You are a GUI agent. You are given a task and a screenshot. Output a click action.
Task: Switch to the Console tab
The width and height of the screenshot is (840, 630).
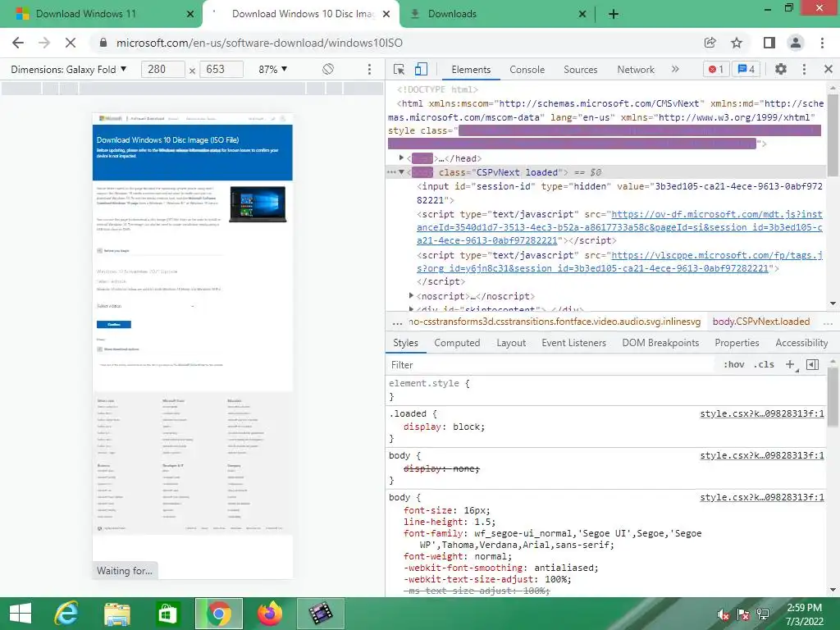pyautogui.click(x=527, y=70)
